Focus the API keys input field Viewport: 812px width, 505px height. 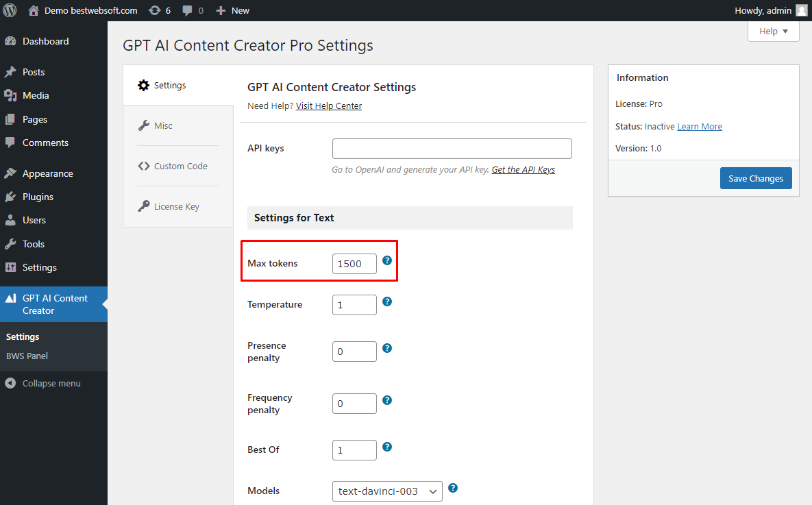(x=452, y=149)
